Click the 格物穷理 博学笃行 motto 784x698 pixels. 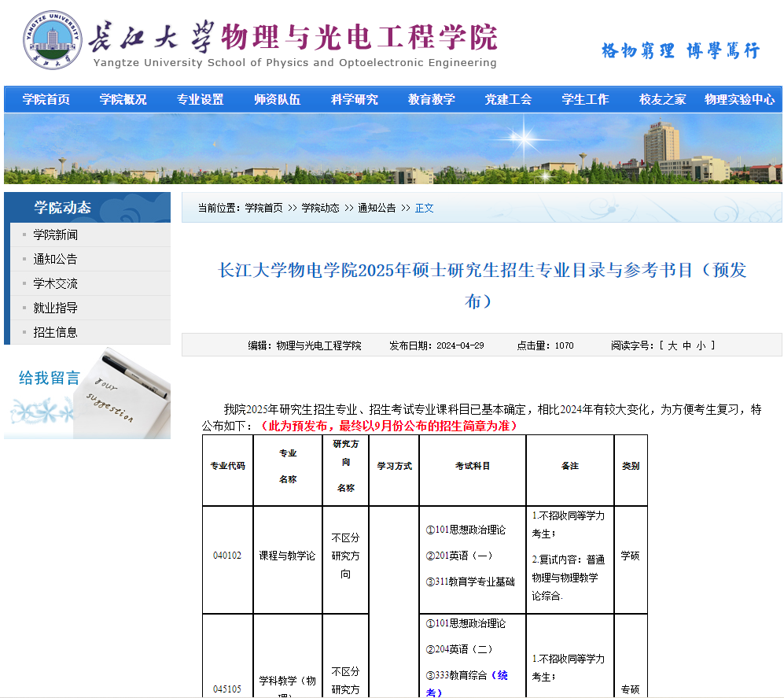(x=680, y=50)
